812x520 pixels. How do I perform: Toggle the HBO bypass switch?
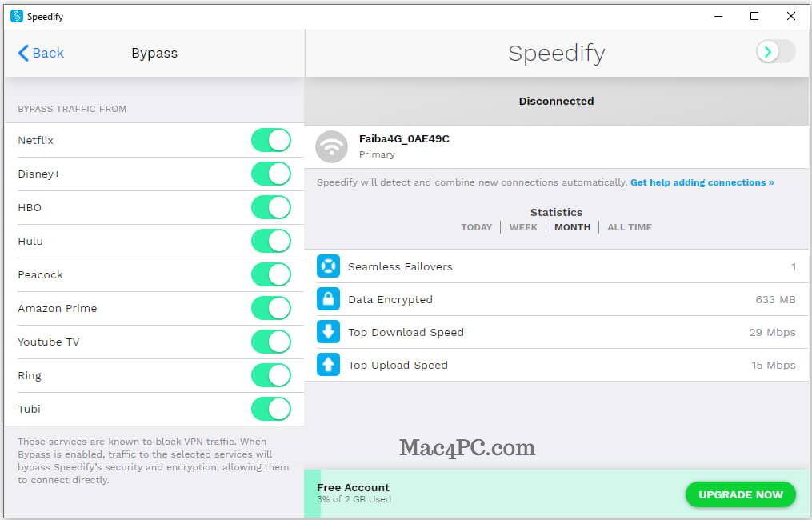coord(271,208)
